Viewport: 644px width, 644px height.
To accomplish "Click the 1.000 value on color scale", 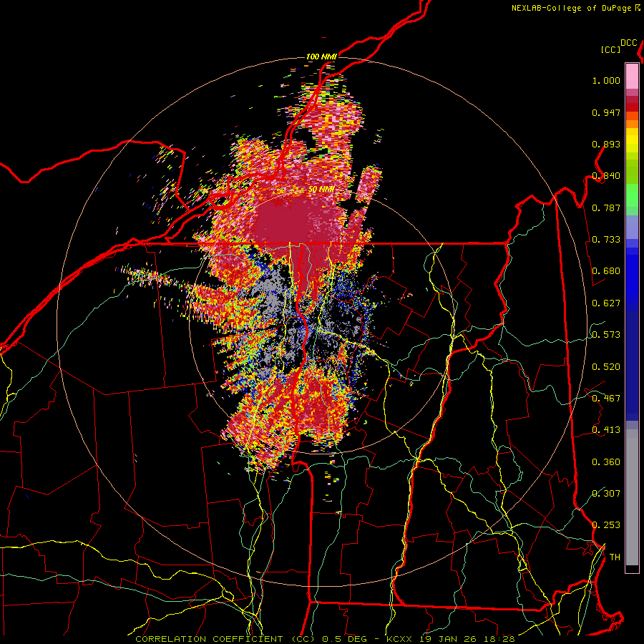I will [606, 80].
